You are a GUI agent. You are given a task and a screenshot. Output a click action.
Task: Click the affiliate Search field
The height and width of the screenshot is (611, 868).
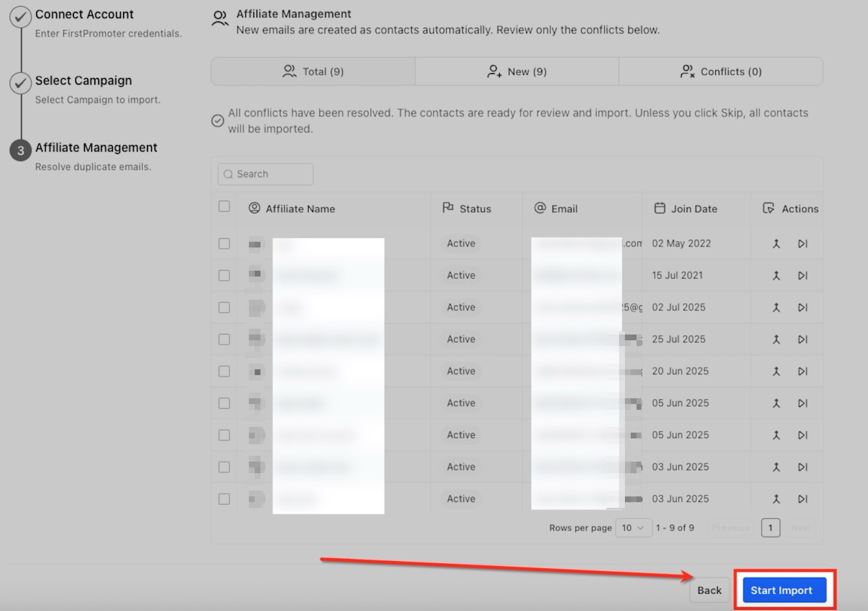[266, 174]
